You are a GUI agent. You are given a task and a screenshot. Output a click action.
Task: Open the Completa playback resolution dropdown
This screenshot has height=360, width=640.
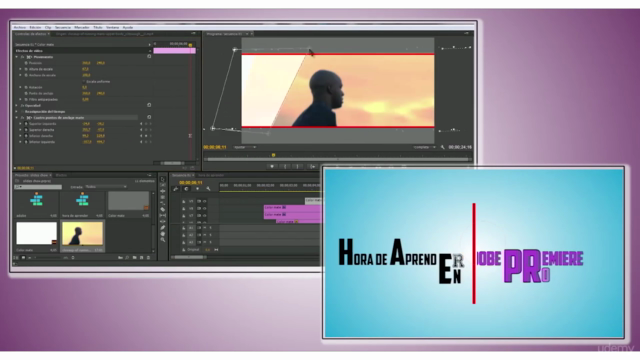pos(424,147)
